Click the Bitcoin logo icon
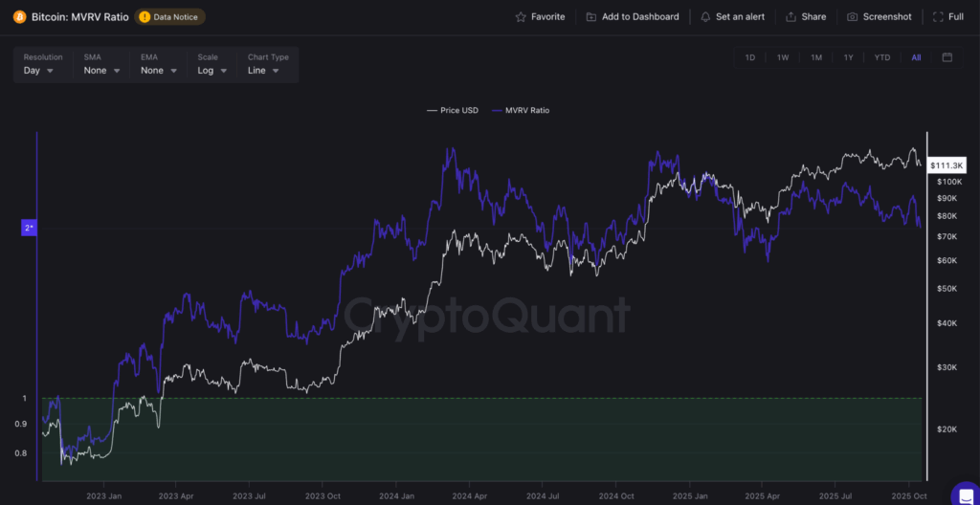Viewport: 980px width, 505px height. pos(20,17)
